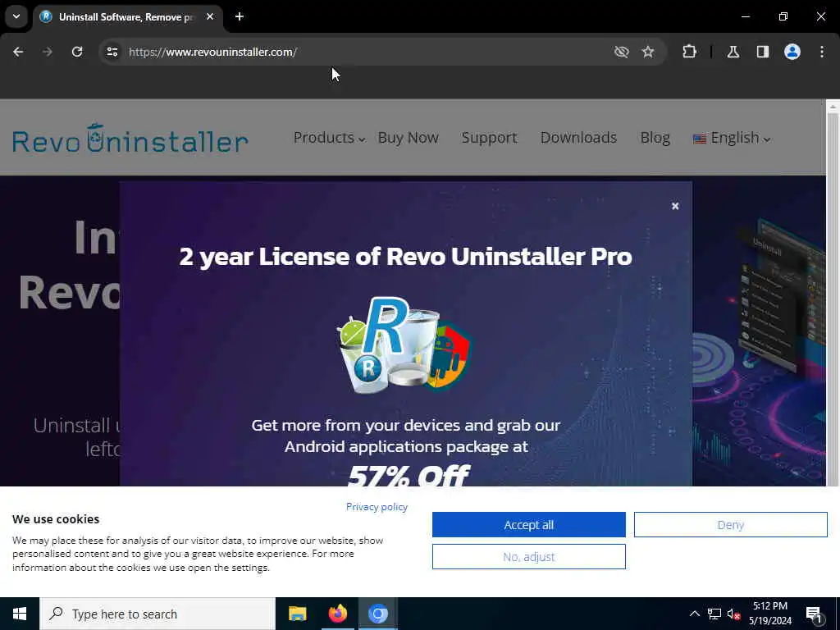
Task: Close the Uninstall Software tab
Action: tap(210, 16)
